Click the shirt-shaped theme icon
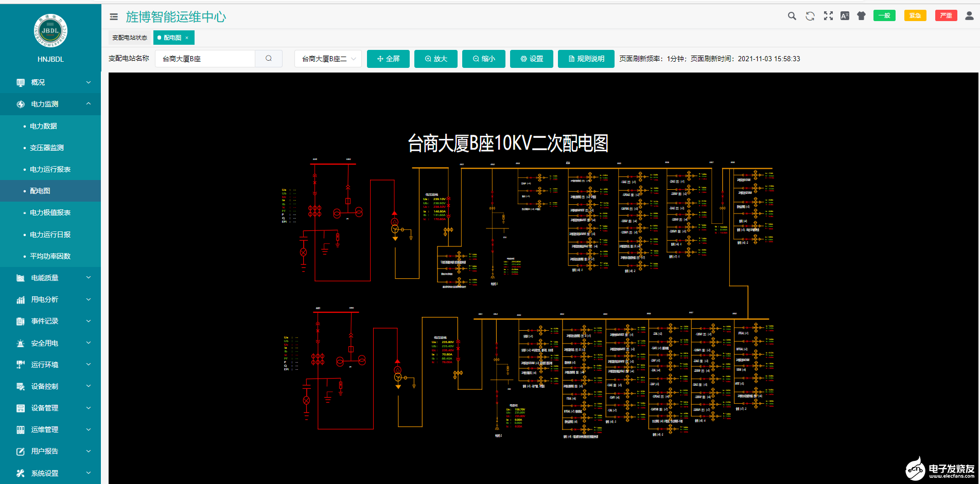Image resolution: width=980 pixels, height=484 pixels. click(x=861, y=16)
